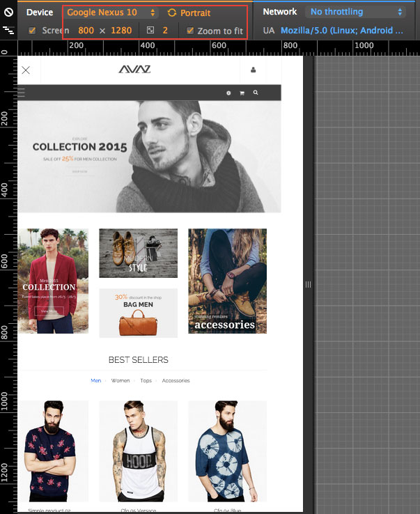Screen dimensions: 420x514
Task: Click the Bag Men discount banner
Action: (x=138, y=313)
